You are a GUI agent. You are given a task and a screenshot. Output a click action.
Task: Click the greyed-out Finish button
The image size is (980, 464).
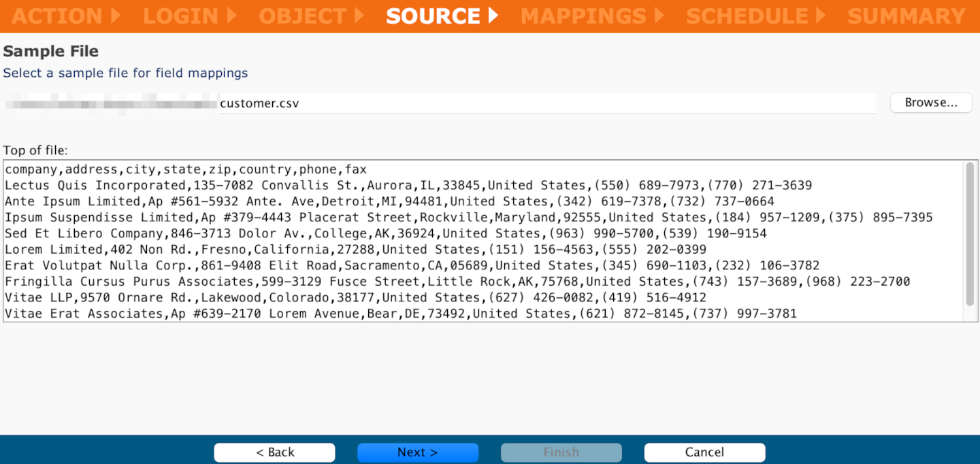[561, 452]
